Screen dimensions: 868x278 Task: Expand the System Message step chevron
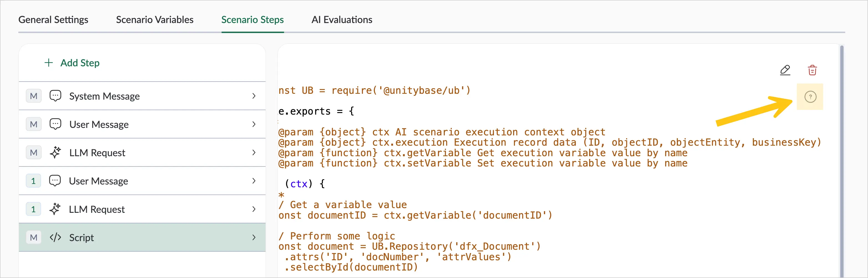click(254, 96)
